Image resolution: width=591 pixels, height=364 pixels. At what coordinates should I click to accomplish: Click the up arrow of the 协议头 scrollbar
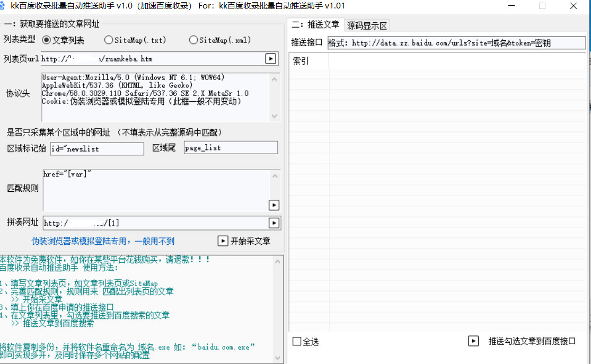pos(275,79)
